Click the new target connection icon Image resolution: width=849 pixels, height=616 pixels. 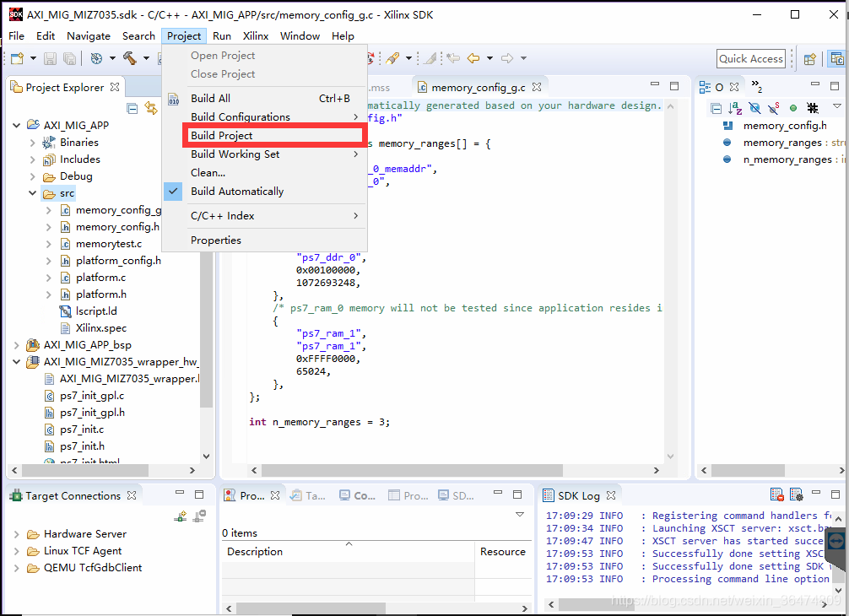(x=180, y=516)
